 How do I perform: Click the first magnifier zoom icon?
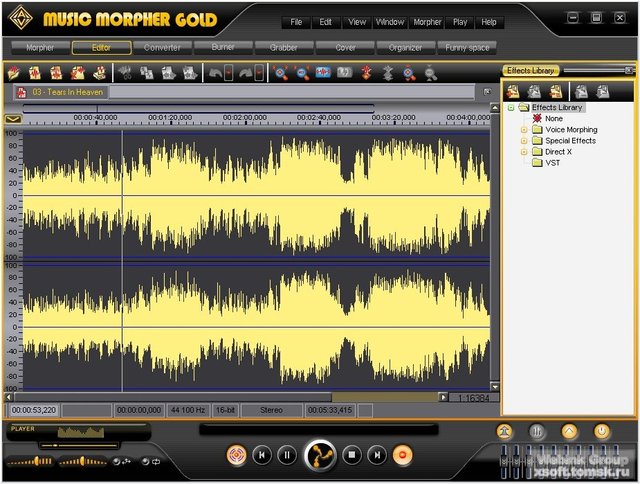(x=280, y=73)
